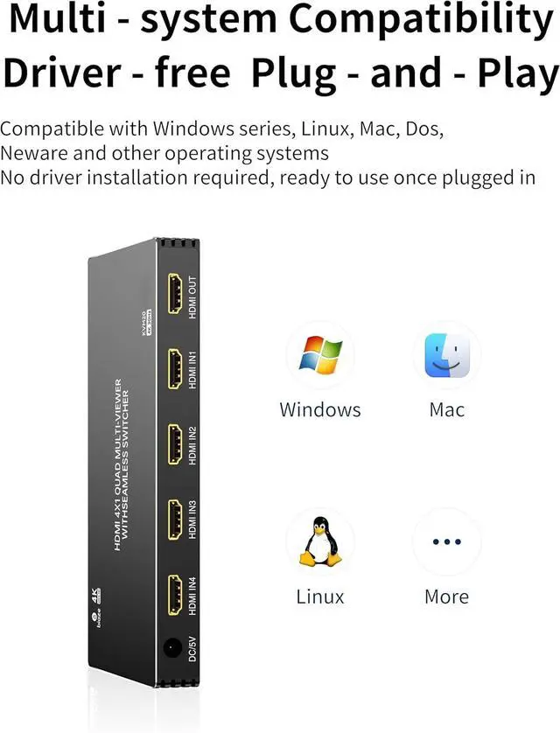Click the HDMI 4X1 QUAD MULTI-VIEWER label

(118, 464)
